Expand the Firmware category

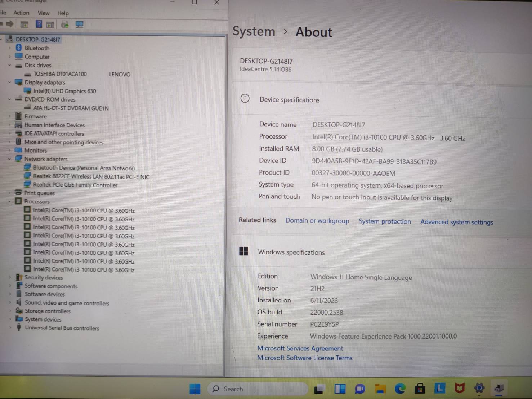point(10,116)
